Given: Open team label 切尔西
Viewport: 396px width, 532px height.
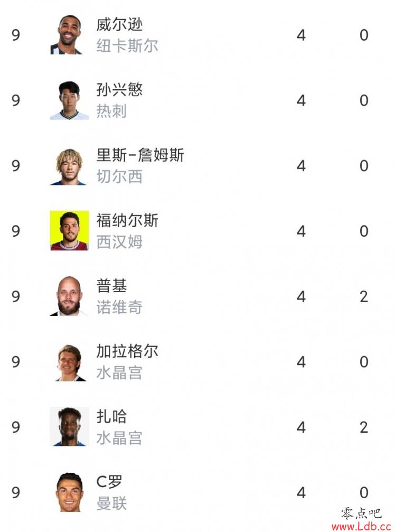Looking at the screenshot, I should point(119,176).
